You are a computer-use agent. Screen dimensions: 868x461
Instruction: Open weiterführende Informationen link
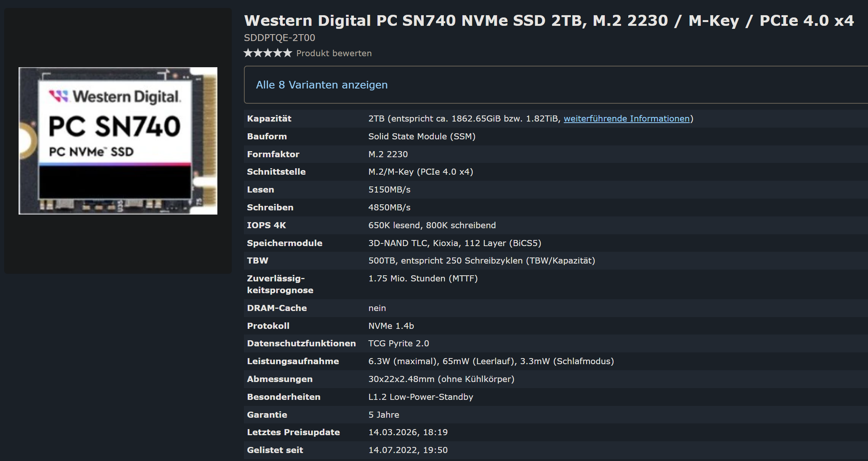[626, 118]
